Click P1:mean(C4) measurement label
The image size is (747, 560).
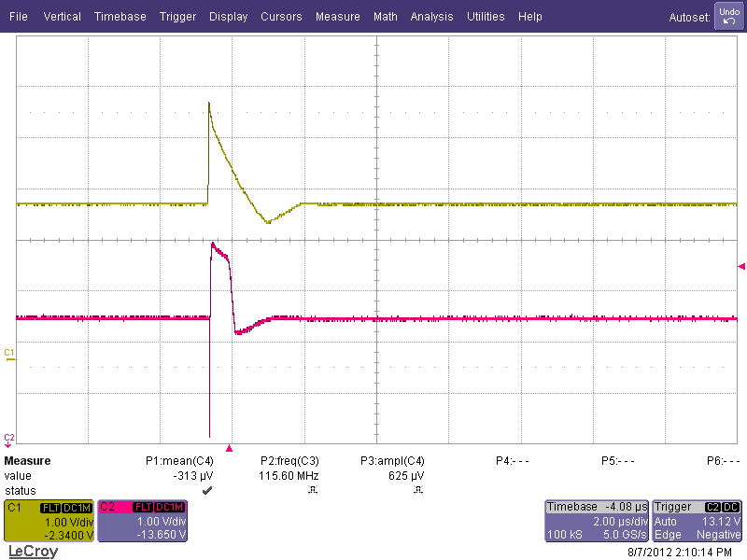[179, 461]
